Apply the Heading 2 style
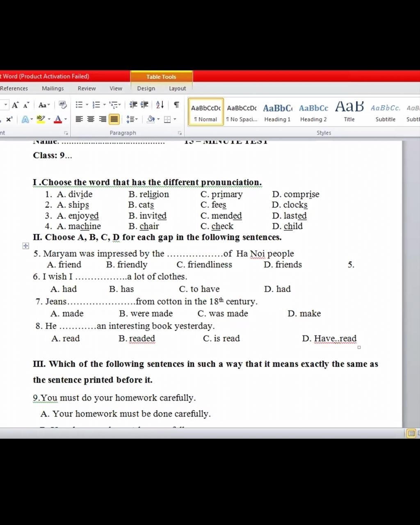 (314, 112)
